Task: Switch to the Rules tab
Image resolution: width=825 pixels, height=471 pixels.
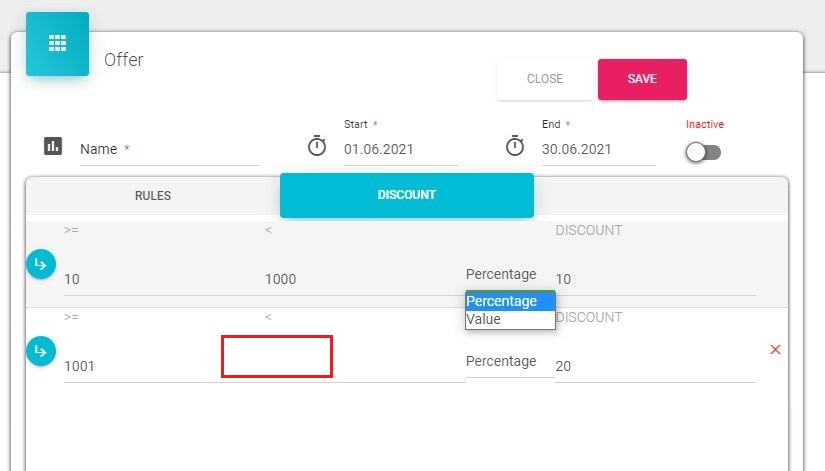Action: pyautogui.click(x=153, y=195)
